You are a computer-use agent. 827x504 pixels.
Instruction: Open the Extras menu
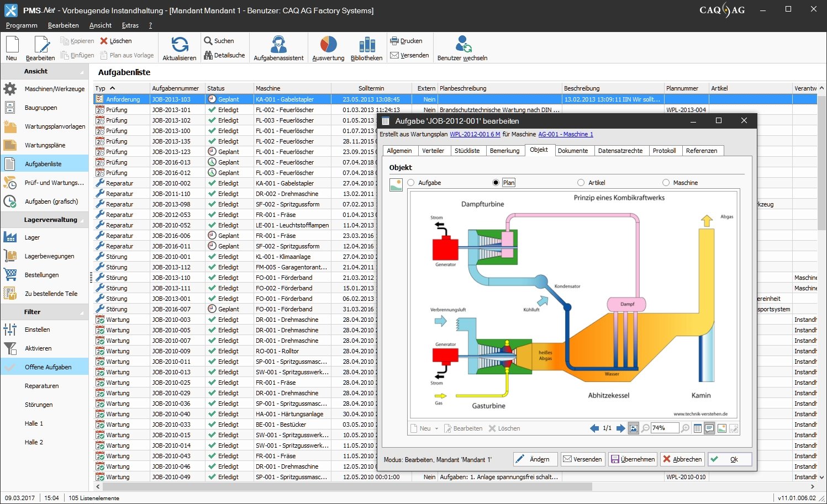(x=130, y=25)
